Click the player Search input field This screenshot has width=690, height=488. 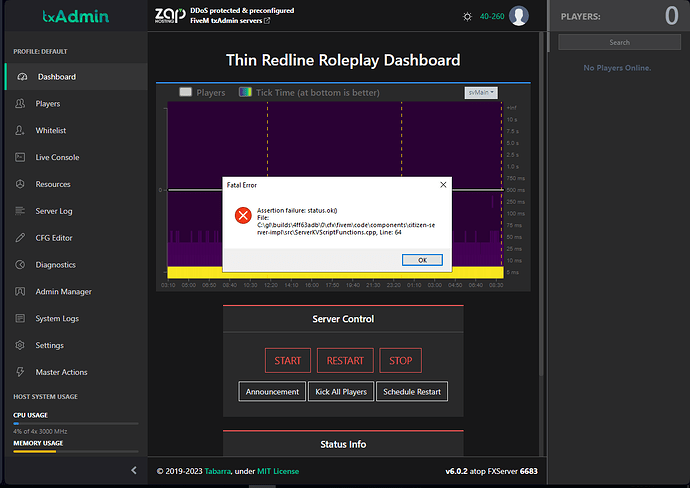point(619,42)
